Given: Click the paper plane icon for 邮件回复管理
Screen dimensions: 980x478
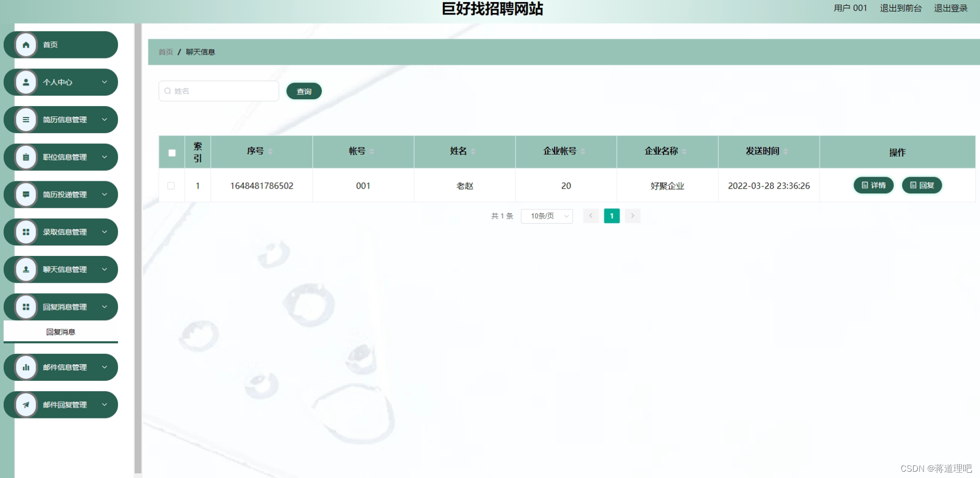Looking at the screenshot, I should (26, 404).
